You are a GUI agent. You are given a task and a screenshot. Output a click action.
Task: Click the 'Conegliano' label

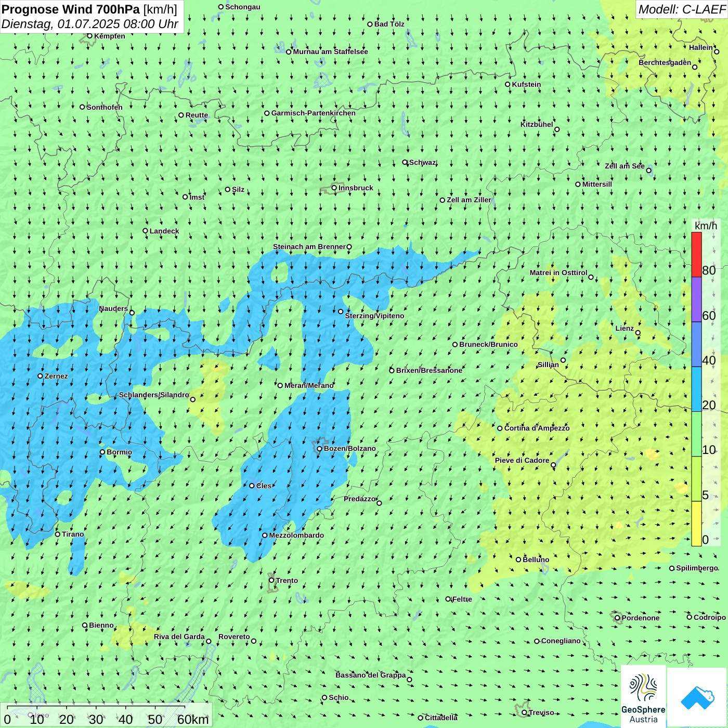(x=561, y=641)
